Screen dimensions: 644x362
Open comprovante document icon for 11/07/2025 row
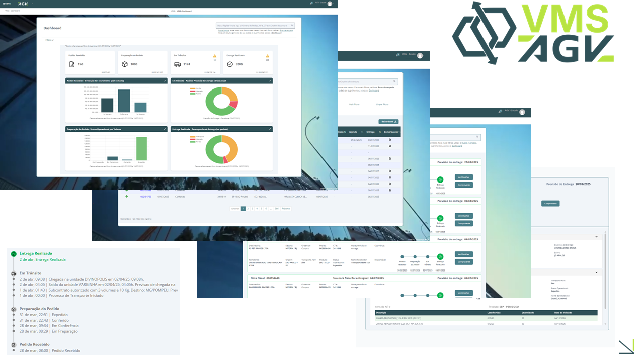[x=390, y=146]
